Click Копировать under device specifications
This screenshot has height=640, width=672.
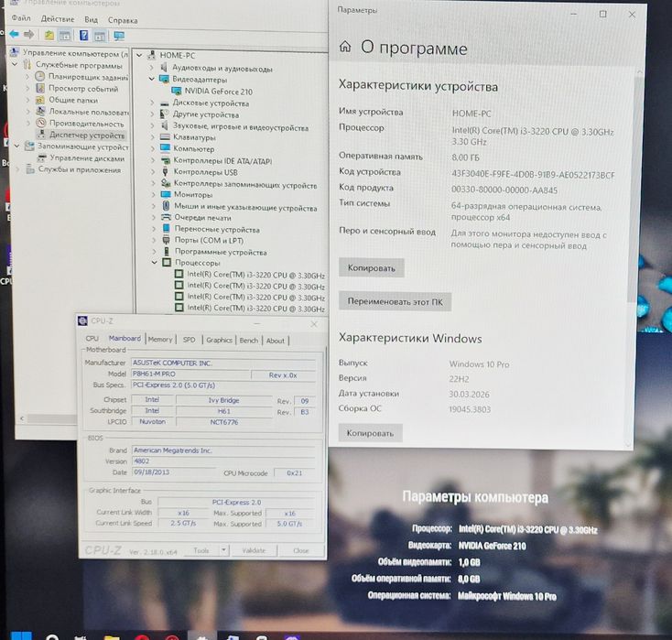coord(371,268)
